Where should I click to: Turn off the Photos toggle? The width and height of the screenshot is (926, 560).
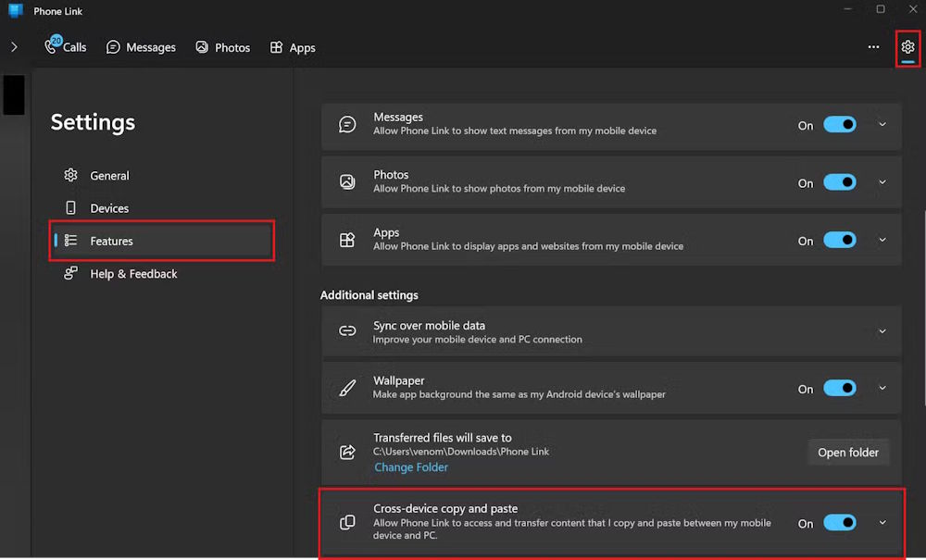pos(840,181)
